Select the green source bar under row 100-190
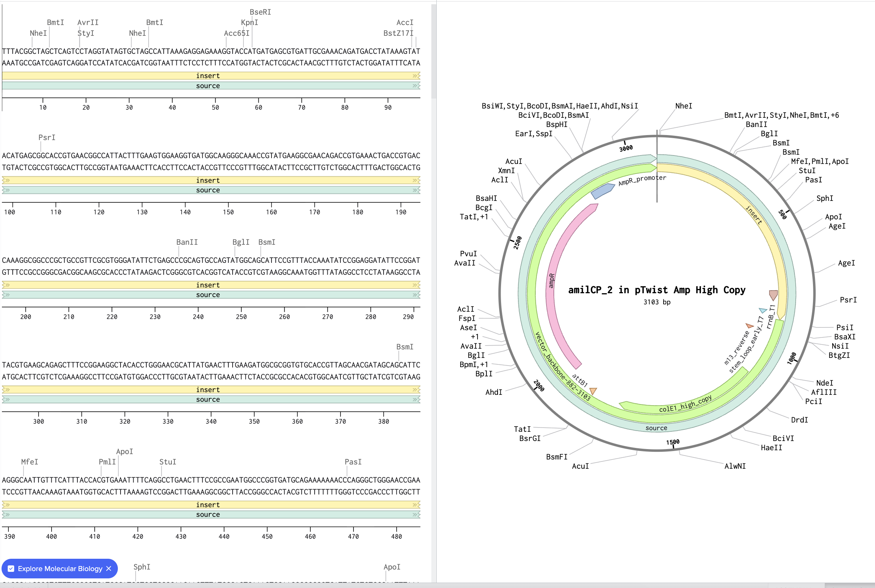This screenshot has height=588, width=875. [x=208, y=190]
